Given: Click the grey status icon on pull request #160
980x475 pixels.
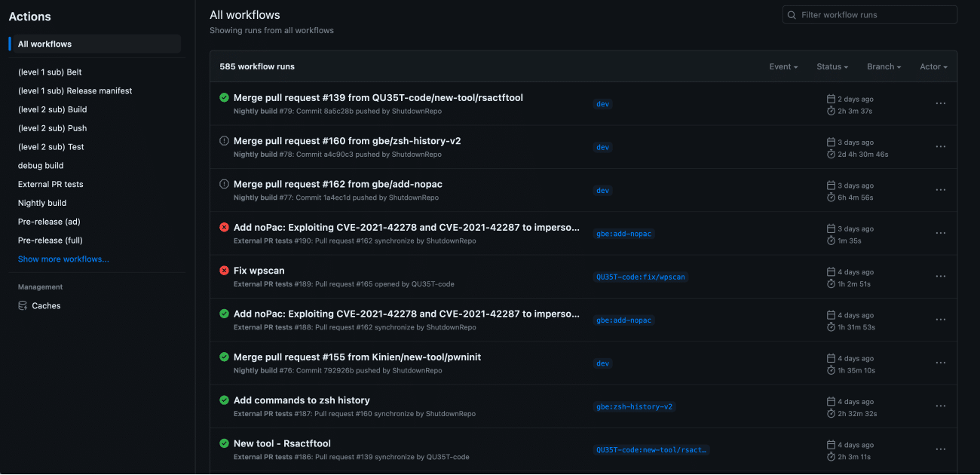Looking at the screenshot, I should (x=222, y=140).
